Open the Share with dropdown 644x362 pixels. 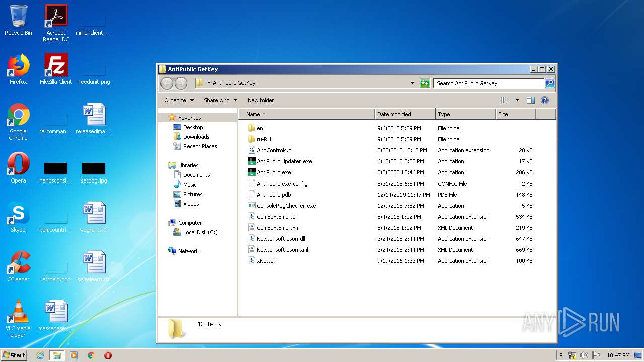[220, 100]
